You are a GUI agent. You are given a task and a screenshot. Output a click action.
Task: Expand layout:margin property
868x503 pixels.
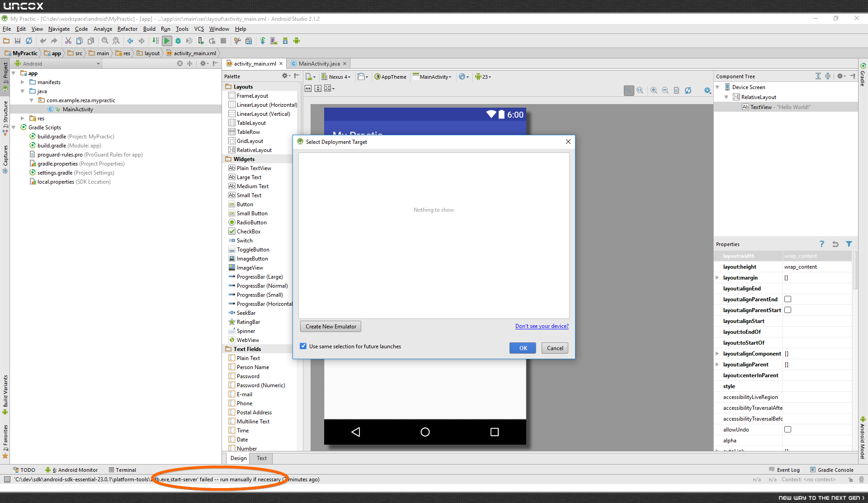(717, 278)
